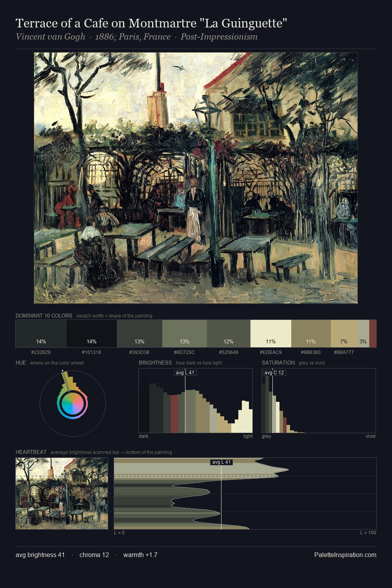Click the "grey vs vivid" caption

[x=312, y=363]
